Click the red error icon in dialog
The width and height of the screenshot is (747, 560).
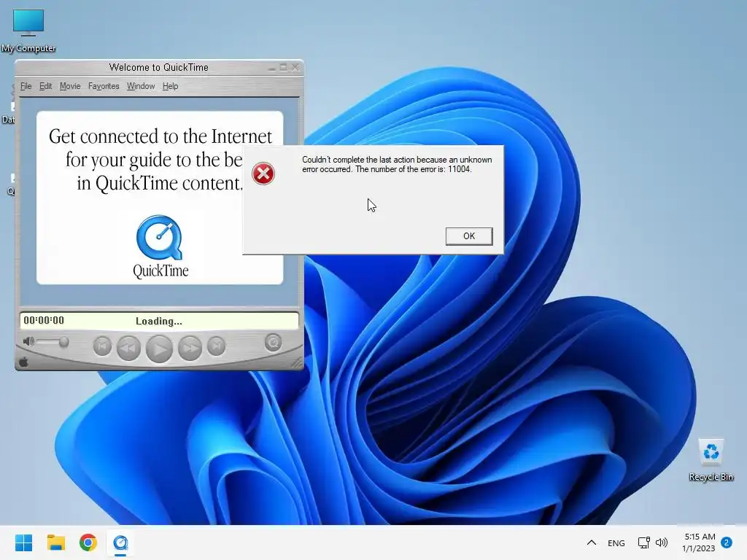(x=263, y=174)
